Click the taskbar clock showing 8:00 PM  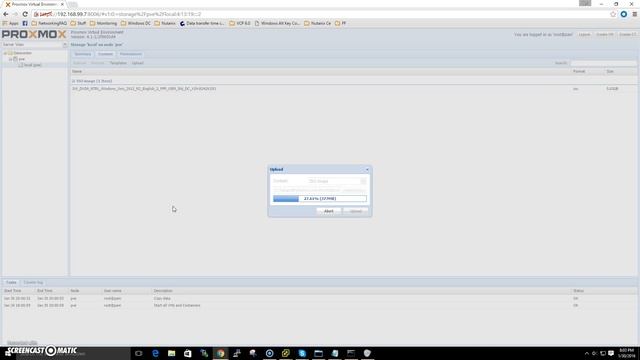click(627, 353)
